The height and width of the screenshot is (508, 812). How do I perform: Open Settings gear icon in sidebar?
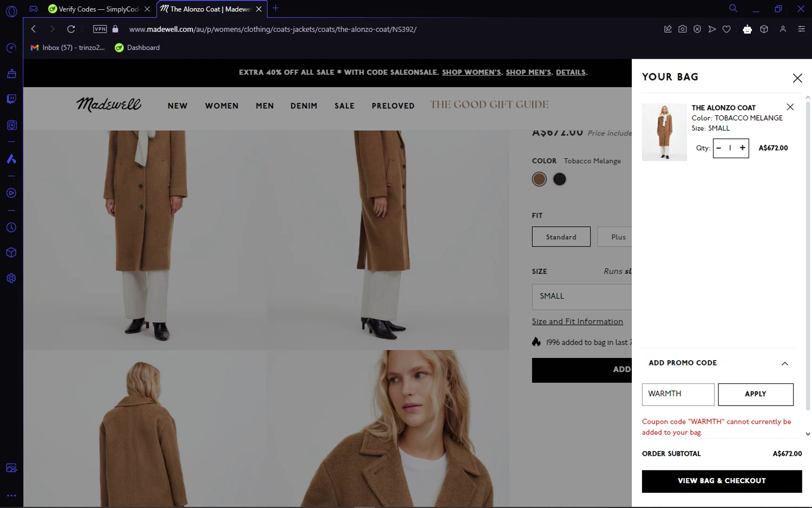coord(11,278)
